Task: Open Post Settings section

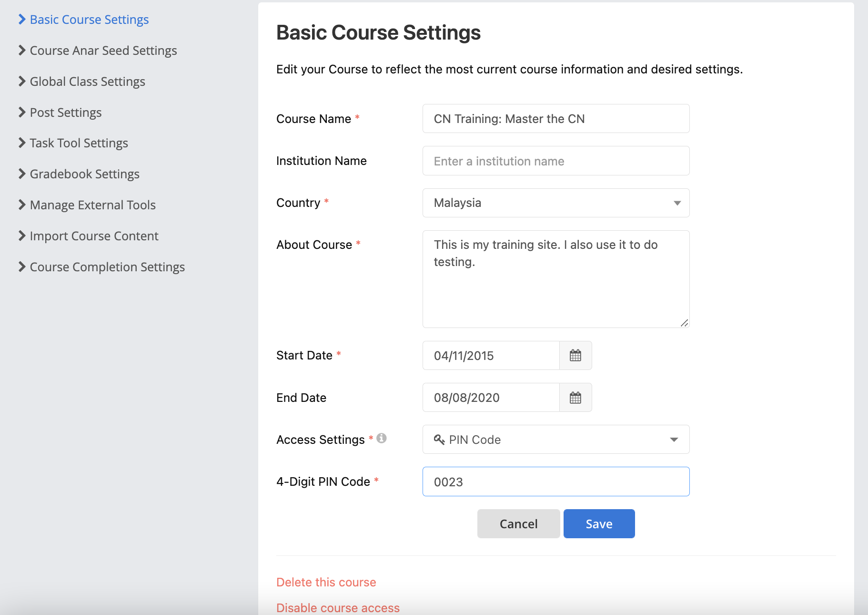Action: (x=66, y=113)
